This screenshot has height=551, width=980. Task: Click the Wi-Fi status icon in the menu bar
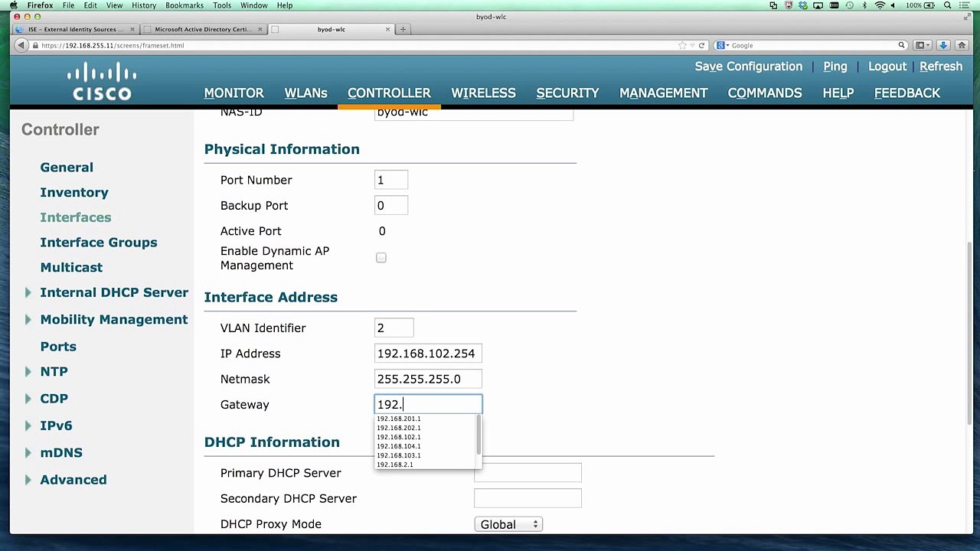tap(880, 5)
